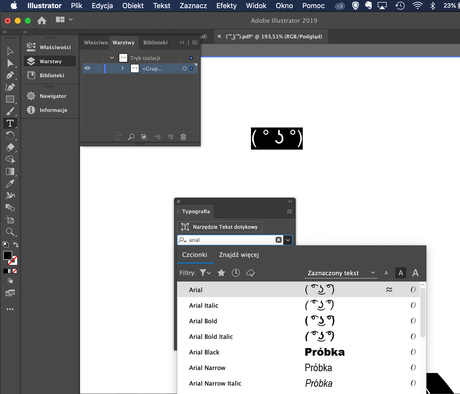Select the Curvature tool
This screenshot has width=460, height=394.
(10, 87)
